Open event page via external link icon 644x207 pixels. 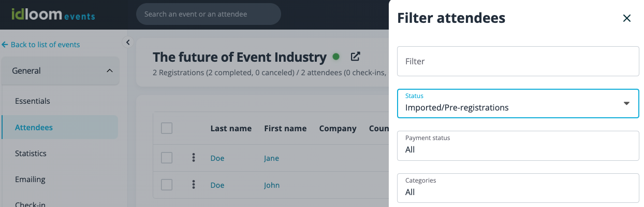click(x=355, y=57)
